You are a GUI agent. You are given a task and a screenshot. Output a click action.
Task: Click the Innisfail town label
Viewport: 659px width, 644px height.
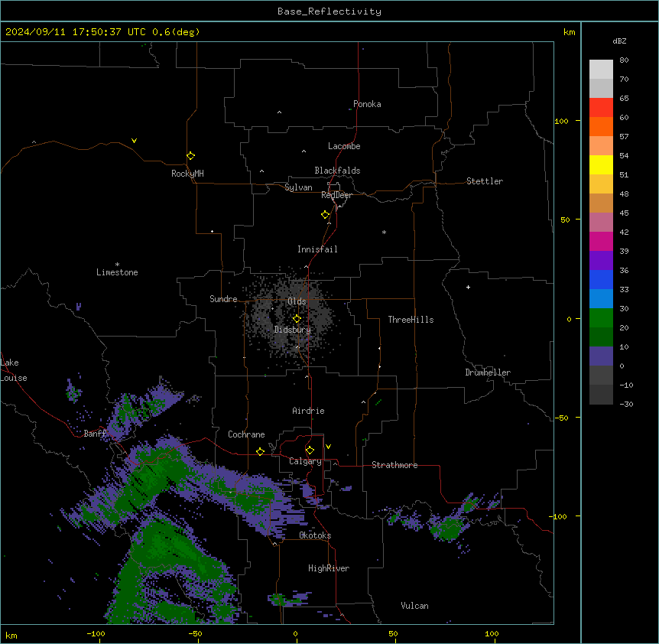coord(317,249)
